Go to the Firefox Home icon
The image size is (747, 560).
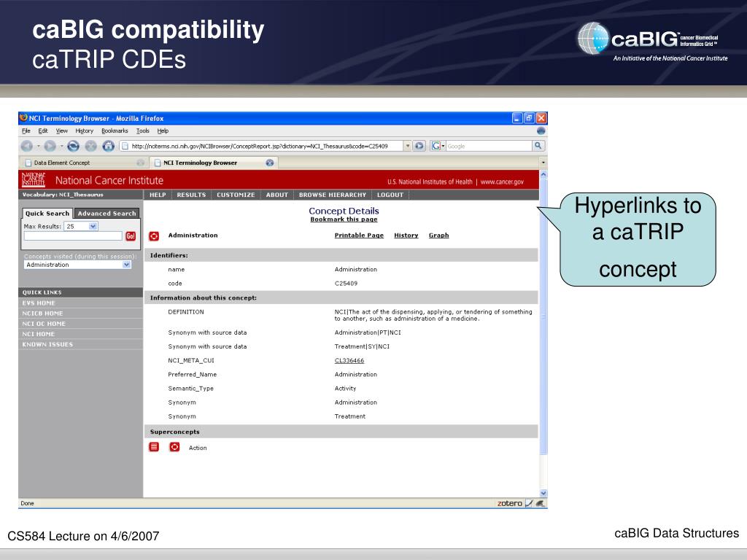pyautogui.click(x=109, y=146)
